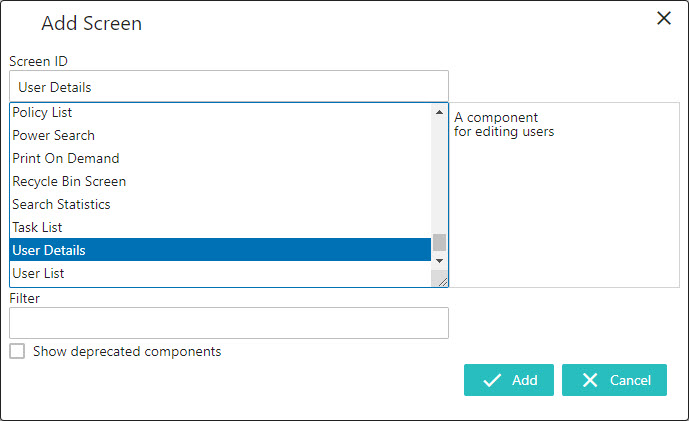Image resolution: width=689 pixels, height=421 pixels.
Task: Select Recycle Bin Screen item
Action: click(x=68, y=181)
